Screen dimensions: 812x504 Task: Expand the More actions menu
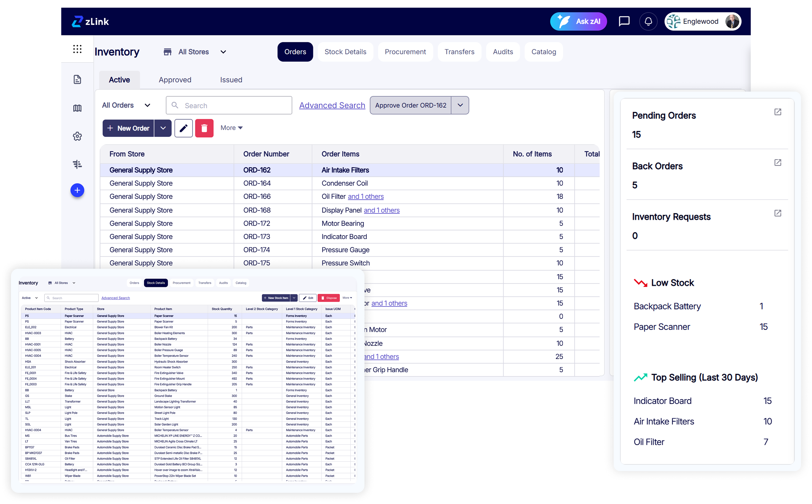231,128
